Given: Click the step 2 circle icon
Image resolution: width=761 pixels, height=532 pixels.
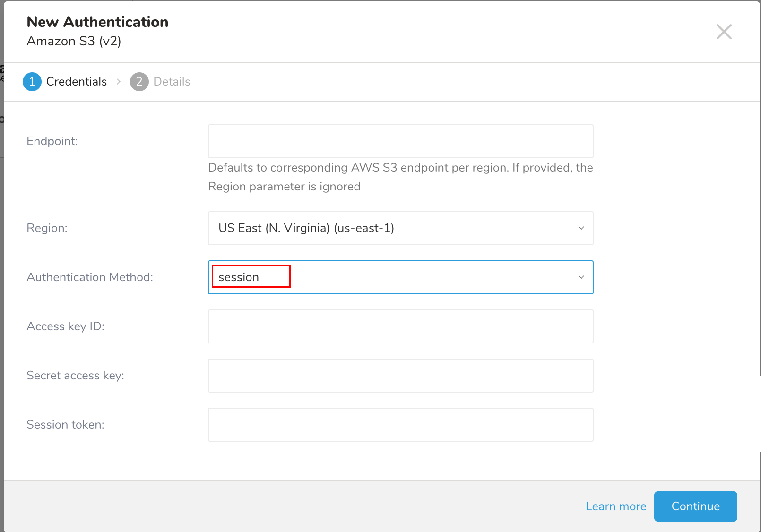Looking at the screenshot, I should (x=139, y=82).
